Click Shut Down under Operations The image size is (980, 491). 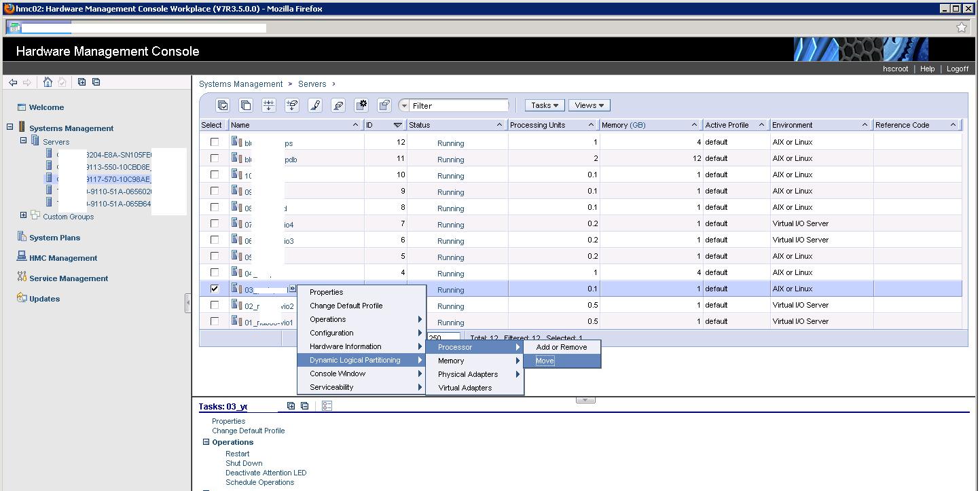click(243, 463)
